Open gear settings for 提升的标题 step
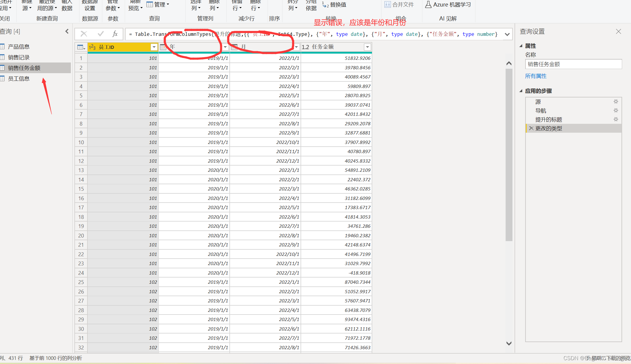 coord(616,119)
